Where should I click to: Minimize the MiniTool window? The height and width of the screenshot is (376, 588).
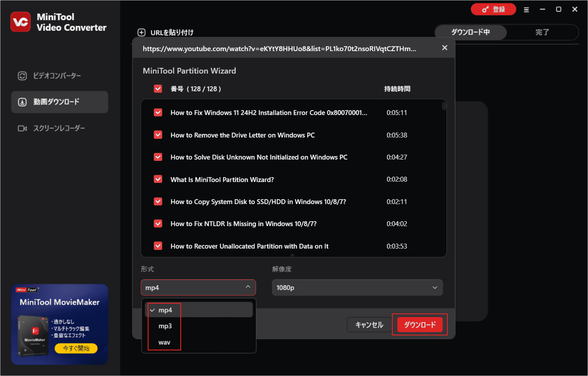pyautogui.click(x=543, y=9)
